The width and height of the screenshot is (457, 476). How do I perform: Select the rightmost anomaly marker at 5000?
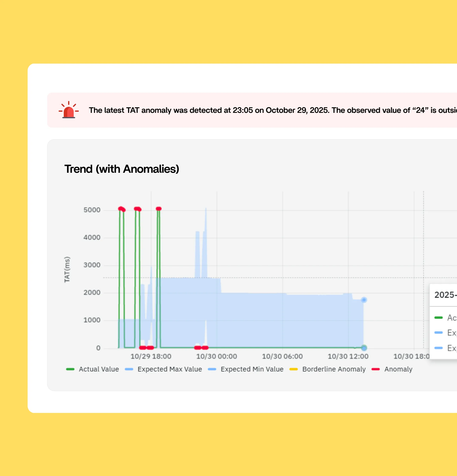158,209
